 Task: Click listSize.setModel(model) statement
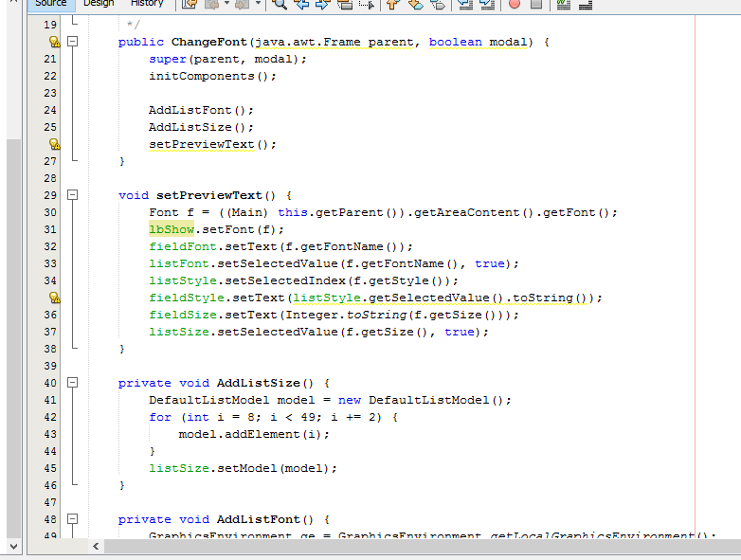(x=243, y=468)
